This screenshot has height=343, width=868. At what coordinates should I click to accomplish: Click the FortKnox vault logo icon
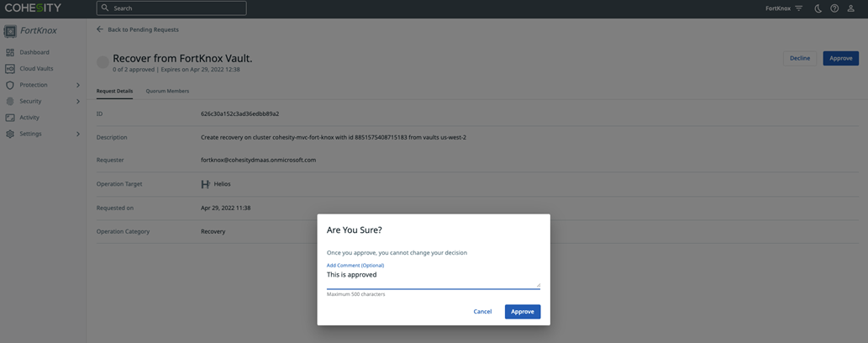(x=10, y=31)
